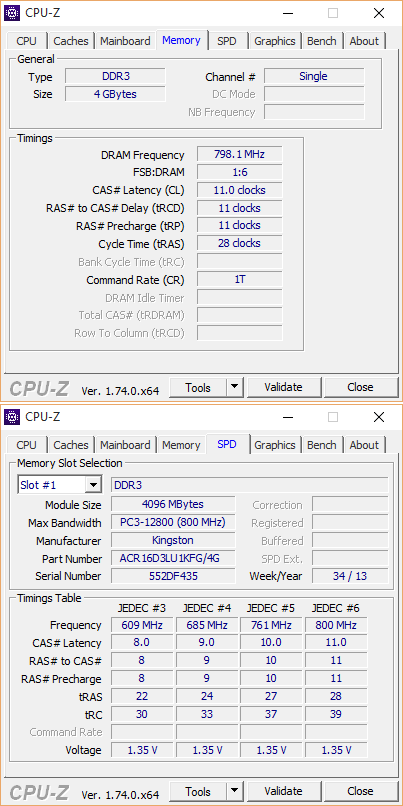This screenshot has width=403, height=806.
Task: Click CPU-Z app icon in SPD window title bar
Action: (12, 417)
